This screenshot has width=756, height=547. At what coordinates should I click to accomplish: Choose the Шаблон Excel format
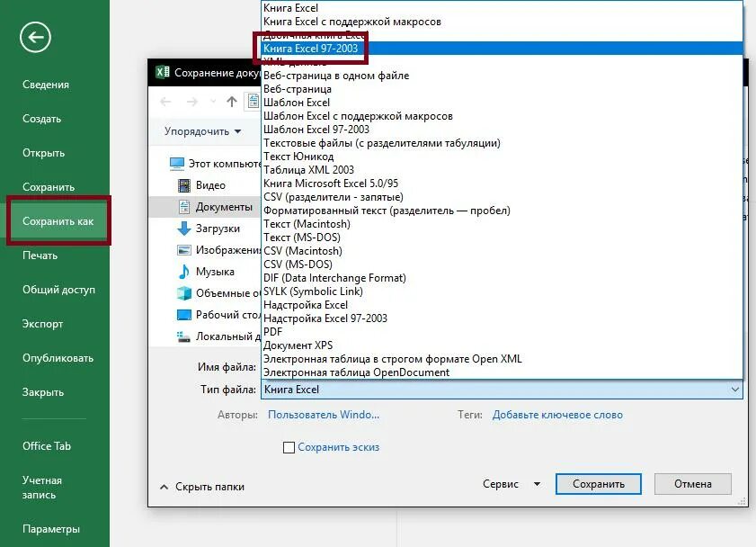(x=502, y=103)
